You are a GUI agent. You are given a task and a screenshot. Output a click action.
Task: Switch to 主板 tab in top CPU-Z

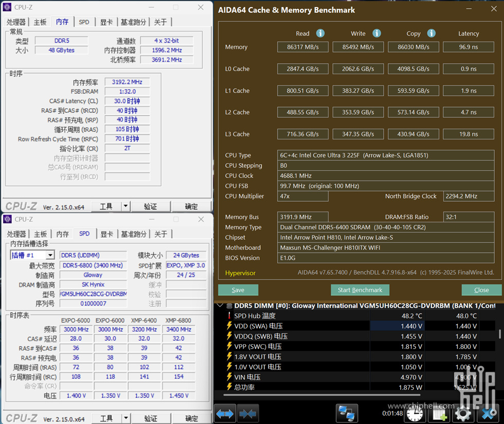pos(40,22)
